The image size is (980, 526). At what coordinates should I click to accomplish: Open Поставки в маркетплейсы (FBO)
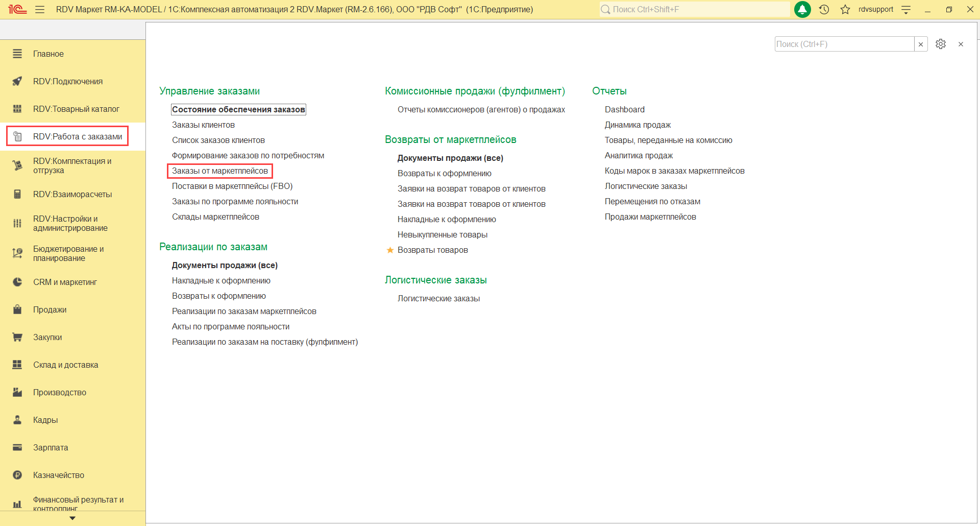[x=232, y=186]
